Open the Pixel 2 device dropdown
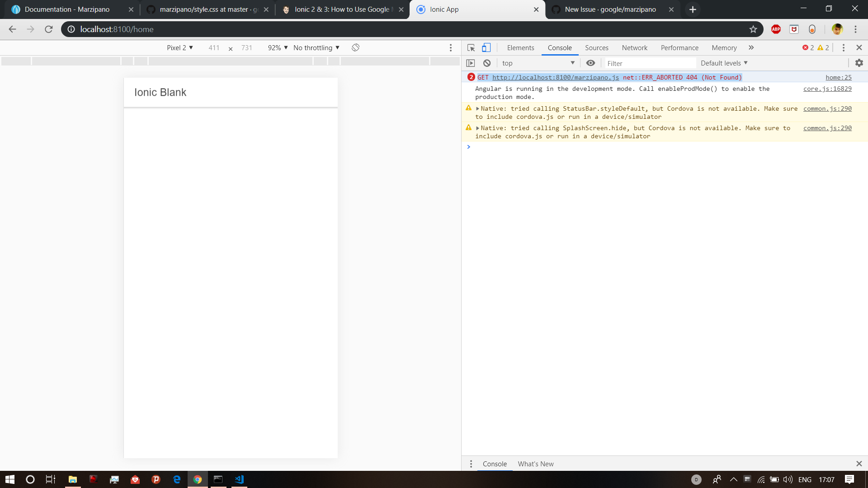 coord(179,47)
